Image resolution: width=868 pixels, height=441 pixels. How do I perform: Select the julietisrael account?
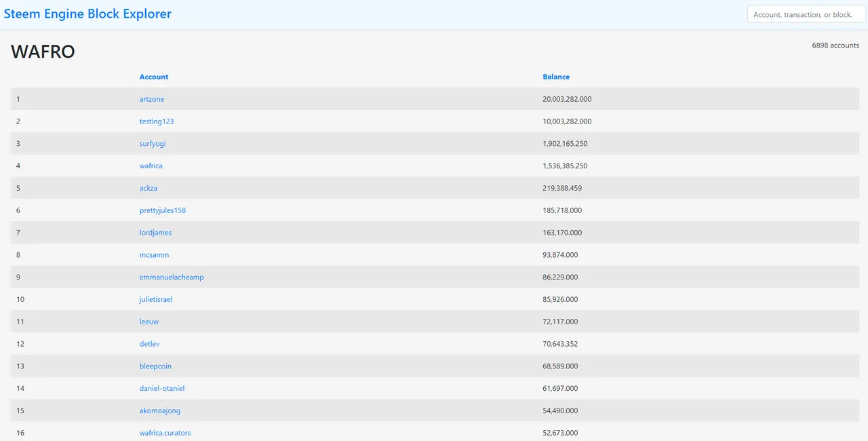(156, 299)
